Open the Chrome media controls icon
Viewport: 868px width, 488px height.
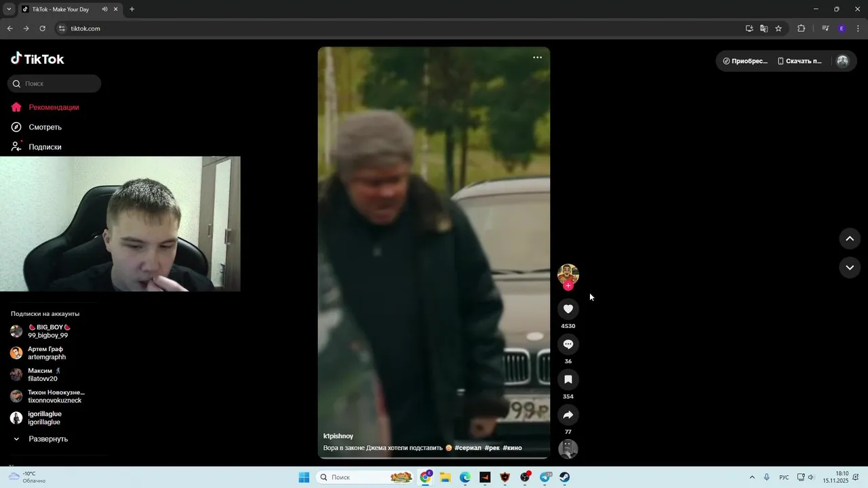click(825, 28)
